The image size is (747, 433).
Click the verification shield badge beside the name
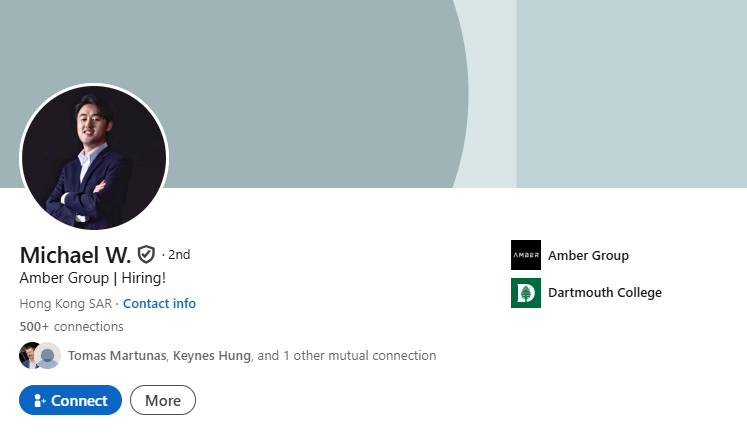click(147, 254)
